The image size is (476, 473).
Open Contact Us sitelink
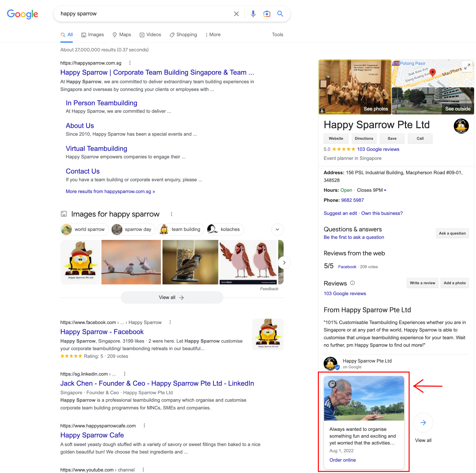click(83, 171)
